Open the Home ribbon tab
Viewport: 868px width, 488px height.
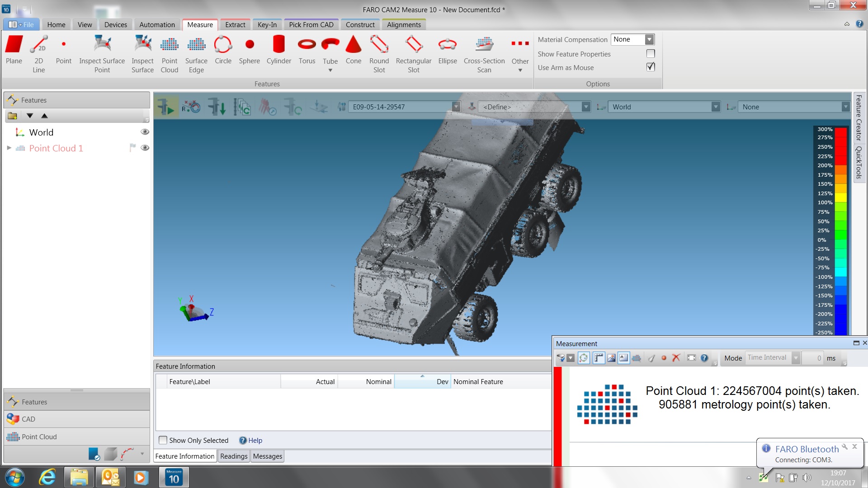click(56, 25)
